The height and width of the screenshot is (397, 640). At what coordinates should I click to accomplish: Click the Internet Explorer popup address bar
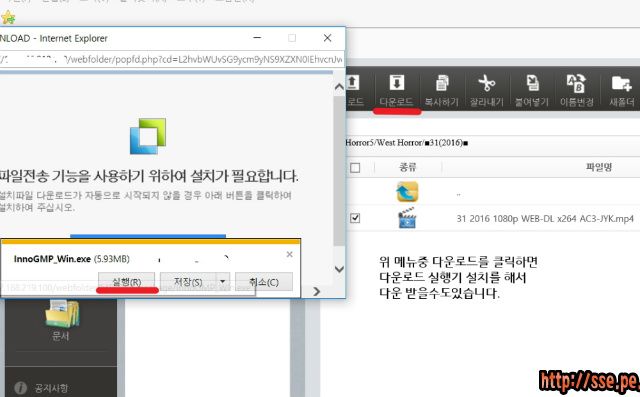(172, 60)
